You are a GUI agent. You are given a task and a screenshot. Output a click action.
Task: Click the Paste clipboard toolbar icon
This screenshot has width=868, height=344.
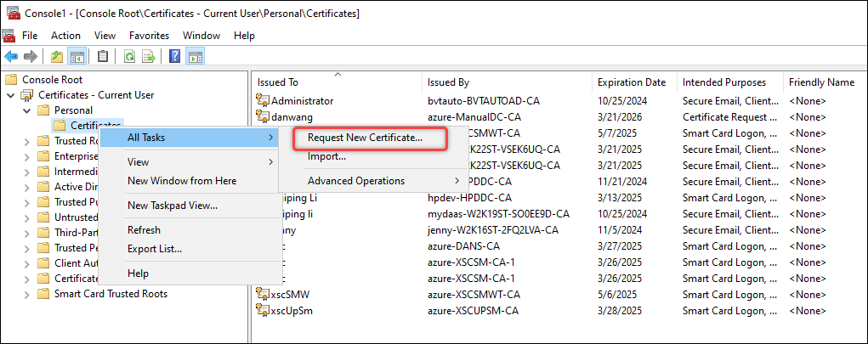pos(103,57)
